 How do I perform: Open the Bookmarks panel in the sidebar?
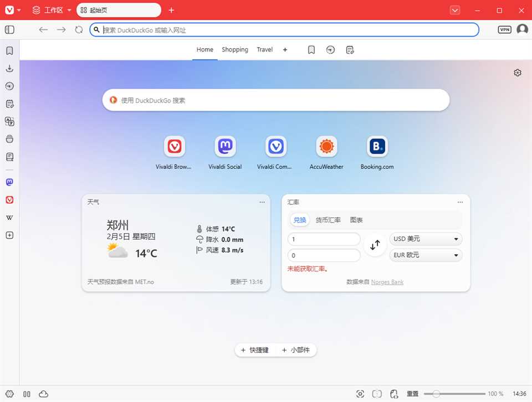pos(9,51)
